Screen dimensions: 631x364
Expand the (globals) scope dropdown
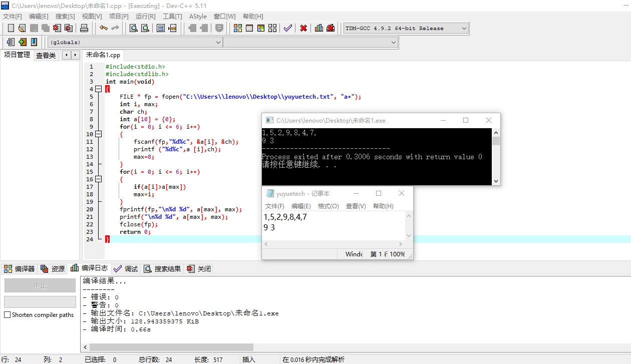135,43
